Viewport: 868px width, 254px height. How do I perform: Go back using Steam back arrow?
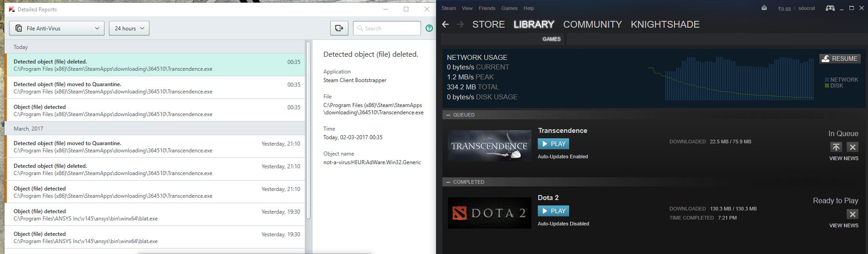[446, 24]
